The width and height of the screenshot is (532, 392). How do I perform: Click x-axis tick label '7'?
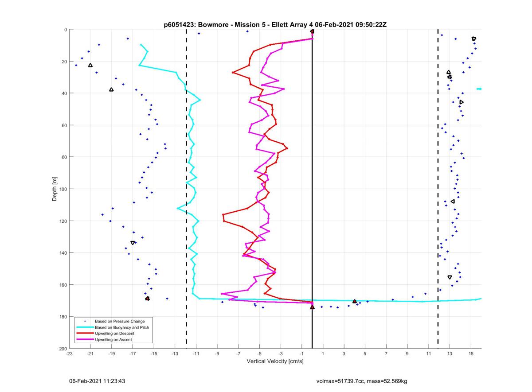[x=386, y=353]
